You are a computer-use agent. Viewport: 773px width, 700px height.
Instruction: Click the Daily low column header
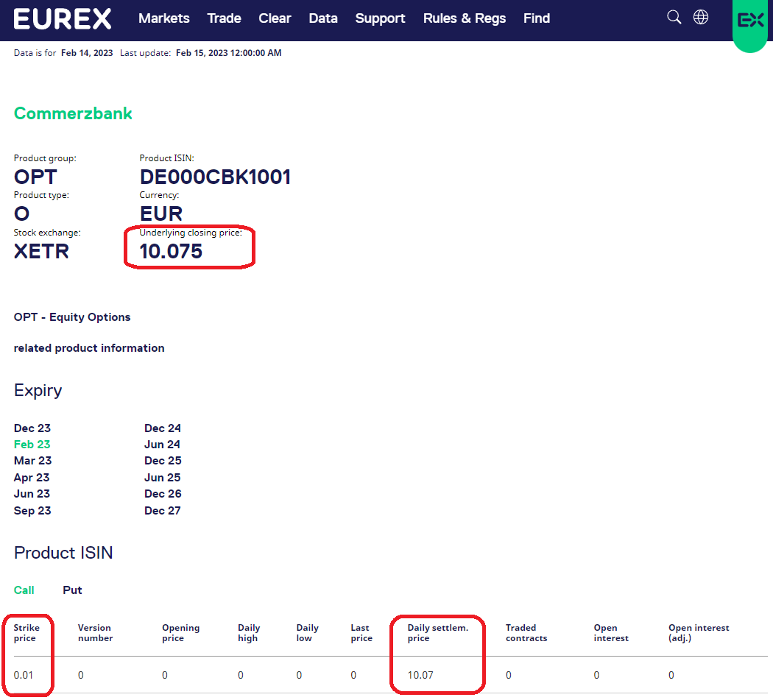point(308,632)
